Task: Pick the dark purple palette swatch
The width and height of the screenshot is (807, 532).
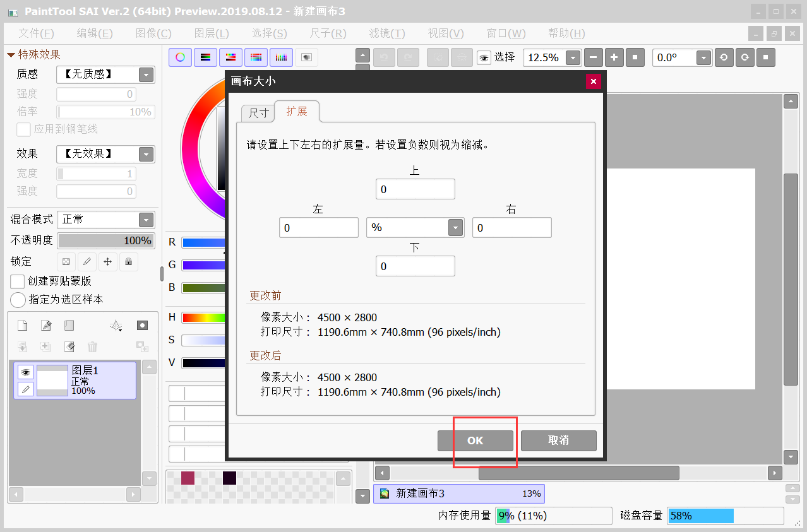Action: coord(229,478)
